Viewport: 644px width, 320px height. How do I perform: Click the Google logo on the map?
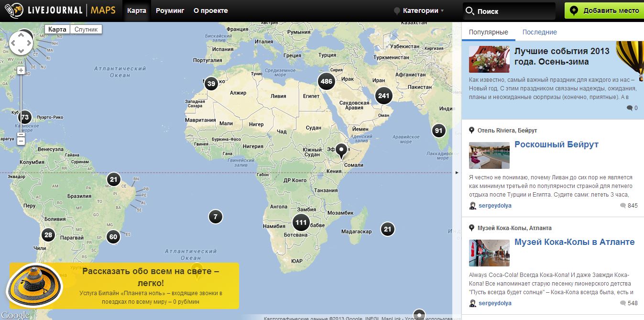(14, 315)
